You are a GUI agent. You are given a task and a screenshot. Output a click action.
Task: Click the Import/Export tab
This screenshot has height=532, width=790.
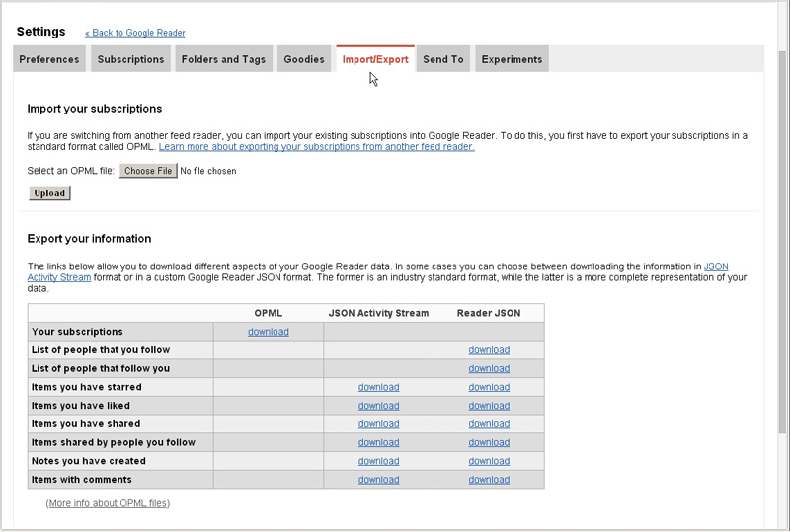[375, 59]
